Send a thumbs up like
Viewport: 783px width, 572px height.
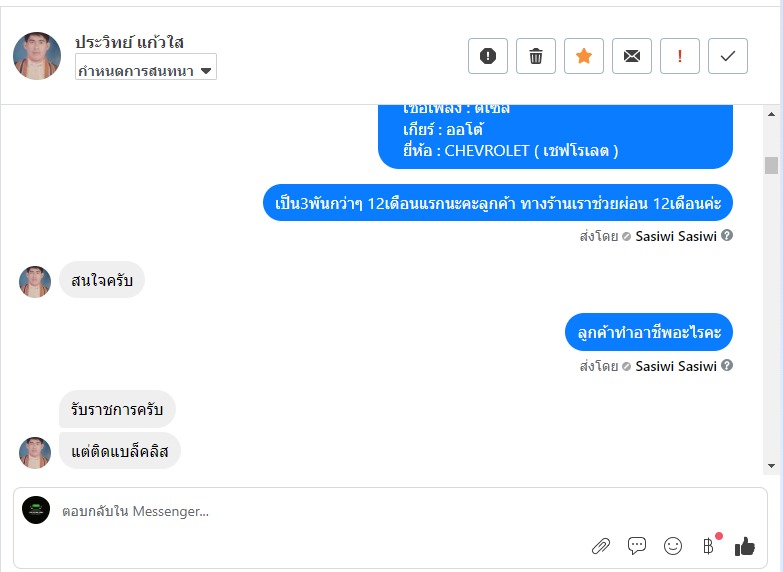tap(745, 546)
